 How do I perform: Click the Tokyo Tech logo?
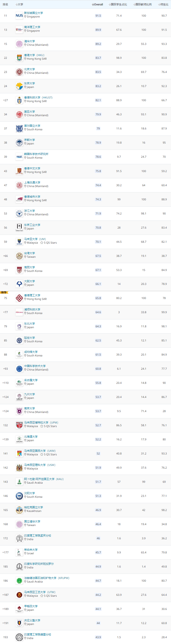point(19,227)
